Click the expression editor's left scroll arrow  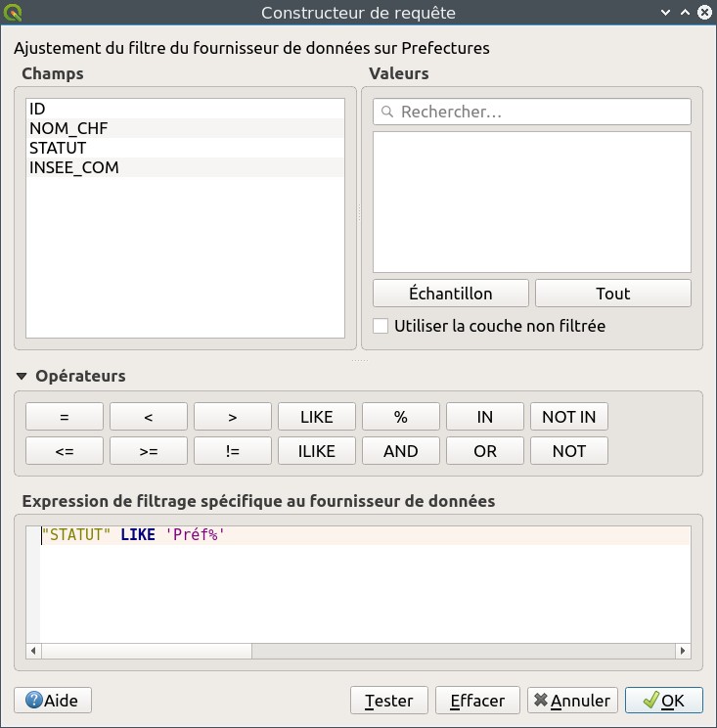pyautogui.click(x=33, y=651)
